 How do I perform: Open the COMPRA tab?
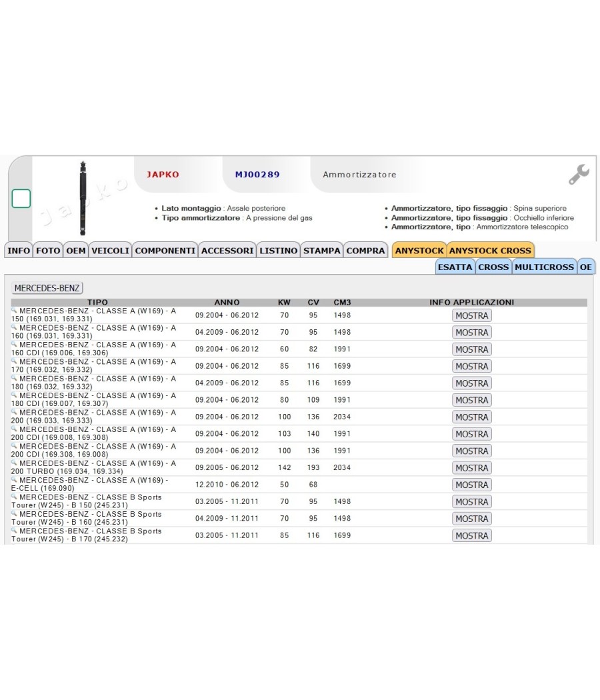point(365,251)
